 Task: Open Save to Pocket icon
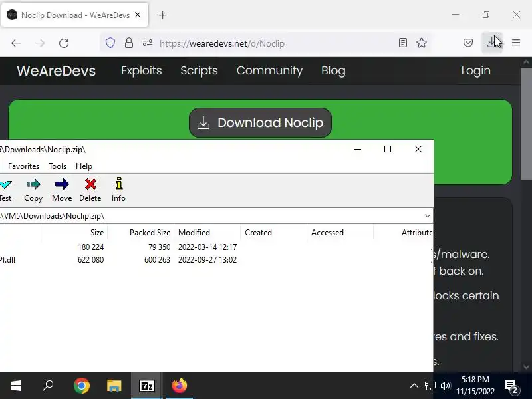[468, 43]
